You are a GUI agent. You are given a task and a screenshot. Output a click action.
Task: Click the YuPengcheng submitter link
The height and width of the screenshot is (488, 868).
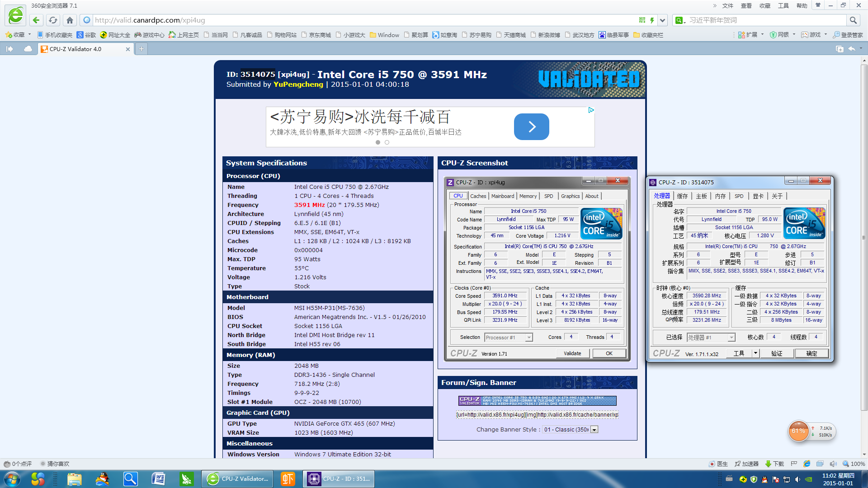click(x=298, y=84)
